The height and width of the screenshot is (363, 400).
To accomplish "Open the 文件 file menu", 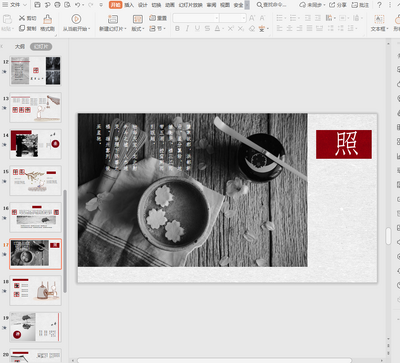I will coord(15,5).
